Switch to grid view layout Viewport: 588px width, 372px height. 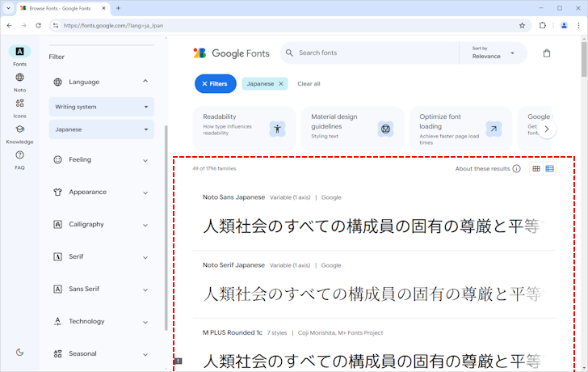pos(536,168)
